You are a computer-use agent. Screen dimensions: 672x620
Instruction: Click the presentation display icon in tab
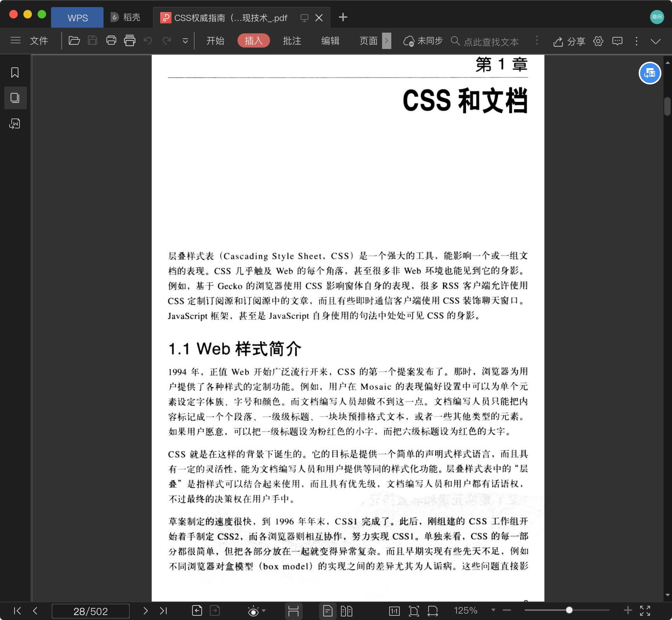pos(304,18)
